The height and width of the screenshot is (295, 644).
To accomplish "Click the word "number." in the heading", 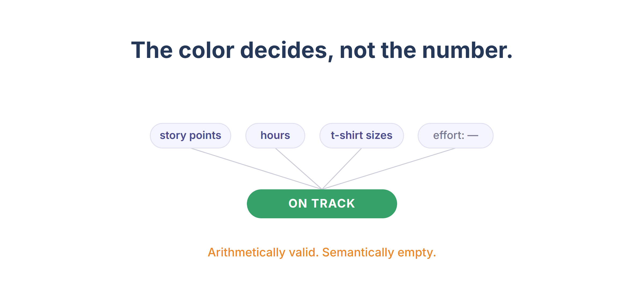I will (x=467, y=50).
